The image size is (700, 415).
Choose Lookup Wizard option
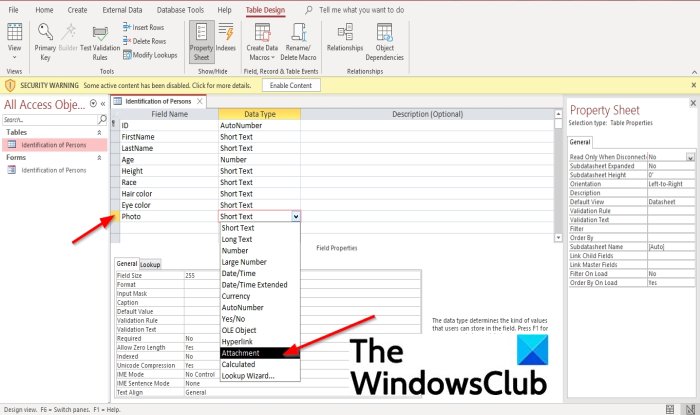pos(260,376)
